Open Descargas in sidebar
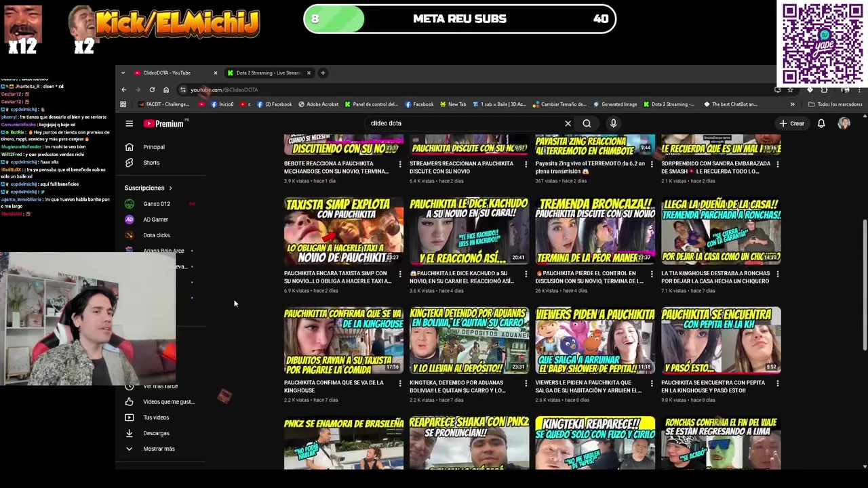This screenshot has height=488, width=868. pyautogui.click(x=156, y=433)
